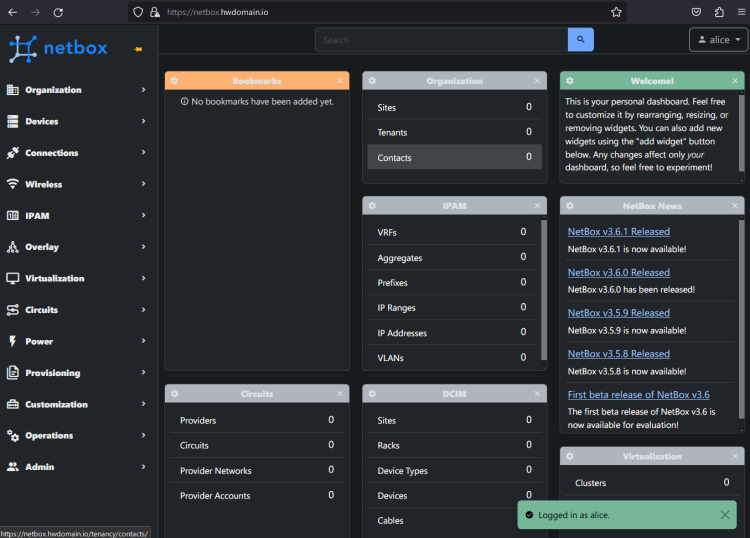Viewport: 750px width, 538px height.
Task: Expand the Wireless sidebar menu
Action: point(77,184)
